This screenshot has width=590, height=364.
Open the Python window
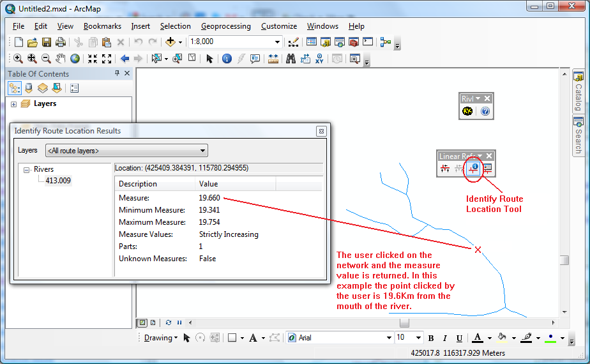coord(368,42)
